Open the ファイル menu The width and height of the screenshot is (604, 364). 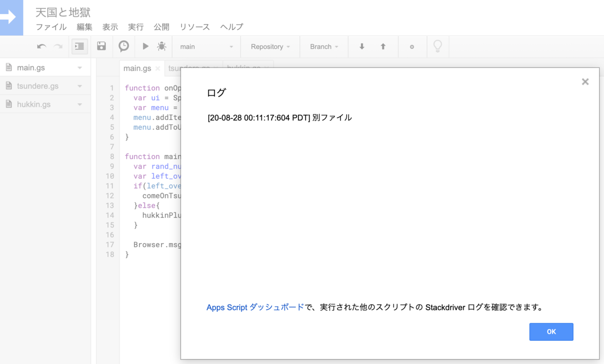click(51, 27)
